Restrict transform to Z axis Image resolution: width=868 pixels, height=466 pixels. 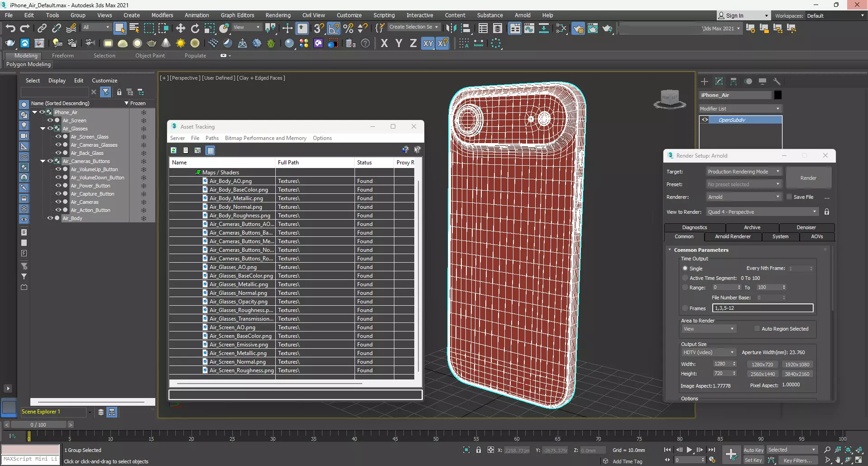412,43
